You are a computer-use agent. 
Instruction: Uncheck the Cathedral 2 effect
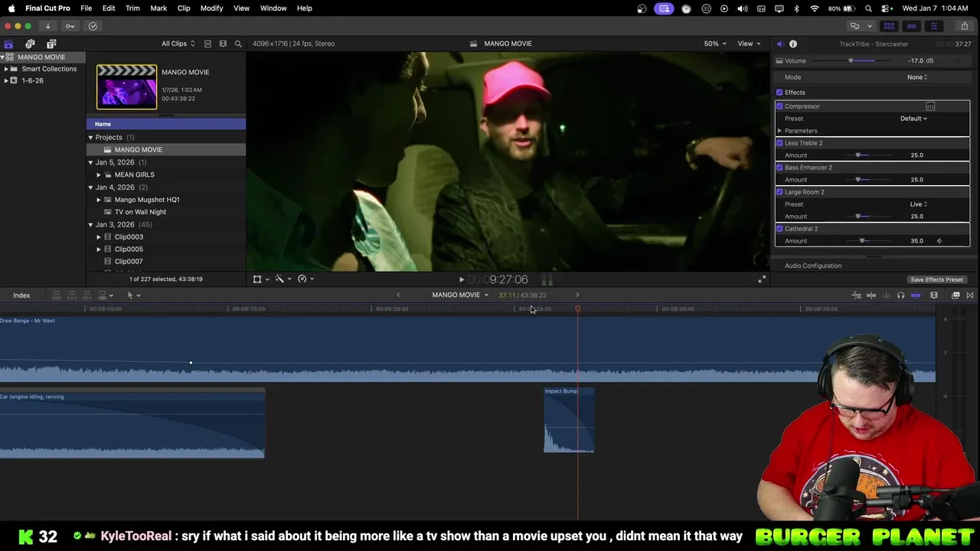pyautogui.click(x=779, y=229)
